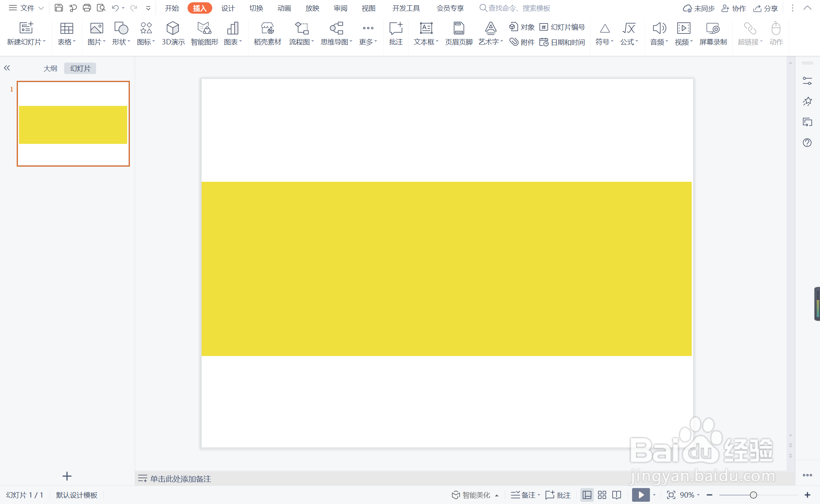Expand the slideshow play options arrow
The width and height of the screenshot is (820, 504).
pos(654,495)
